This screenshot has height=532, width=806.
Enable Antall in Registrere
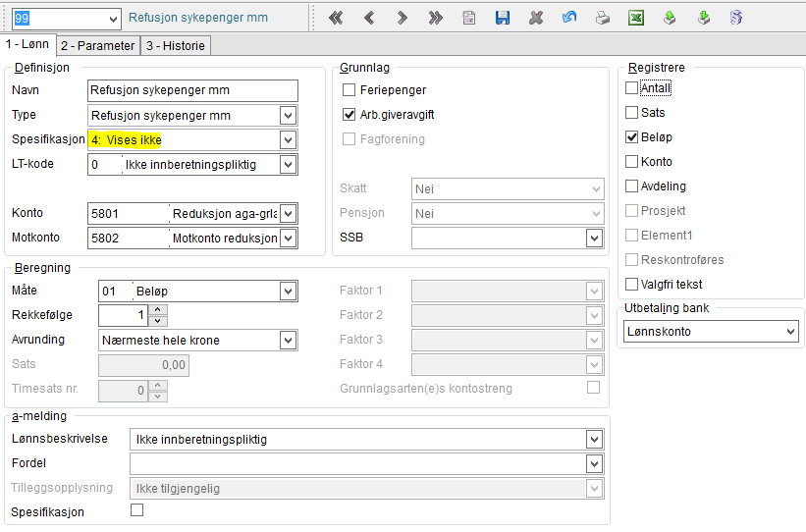[632, 88]
